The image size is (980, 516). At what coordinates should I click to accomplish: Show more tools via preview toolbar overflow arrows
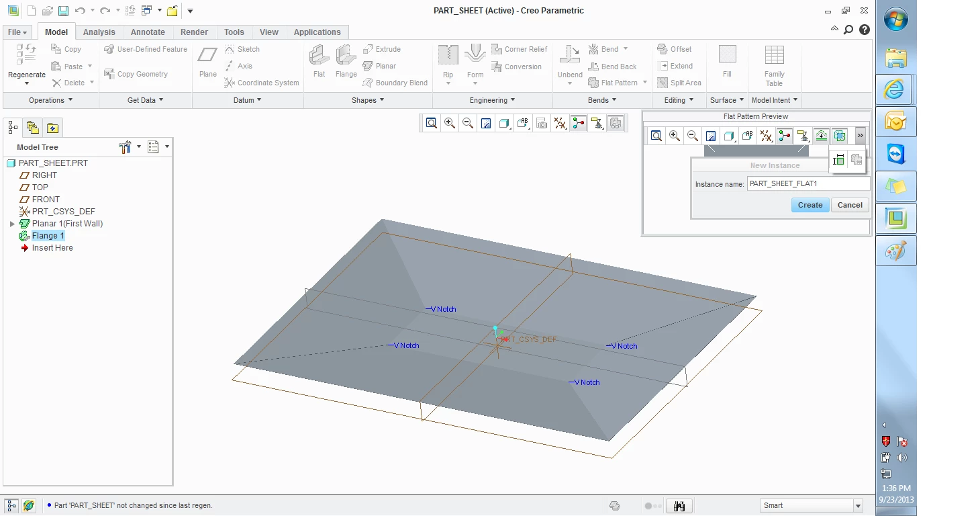860,136
